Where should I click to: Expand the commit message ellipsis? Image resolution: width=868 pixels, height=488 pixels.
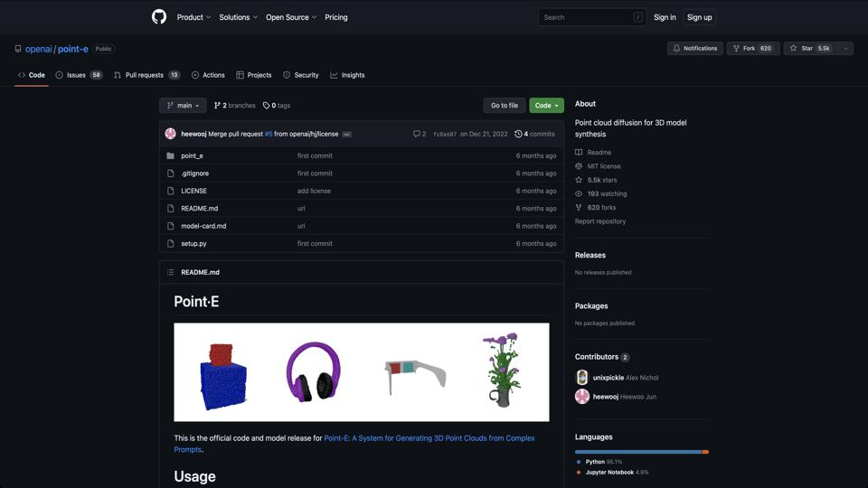click(x=346, y=134)
